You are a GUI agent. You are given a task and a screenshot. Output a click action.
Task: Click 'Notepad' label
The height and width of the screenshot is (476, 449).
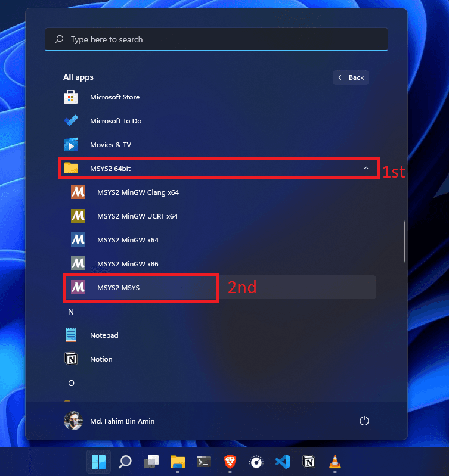click(x=104, y=335)
